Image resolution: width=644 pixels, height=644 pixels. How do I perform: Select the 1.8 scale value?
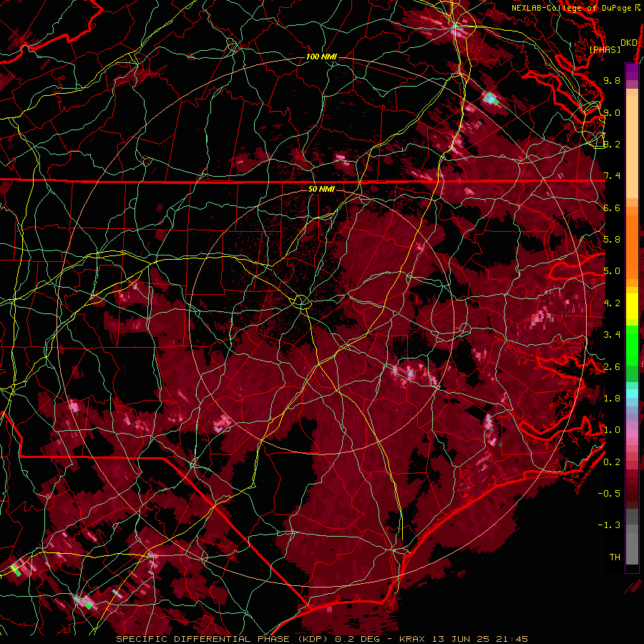pyautogui.click(x=612, y=399)
